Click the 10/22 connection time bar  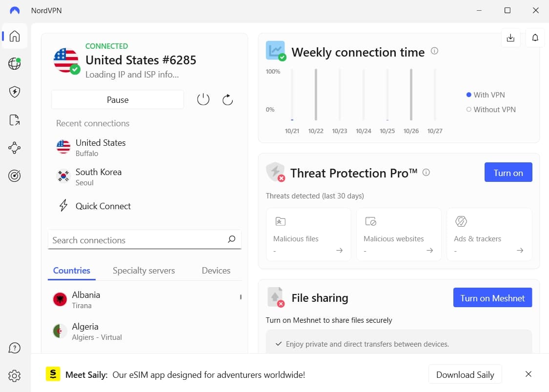pyautogui.click(x=316, y=95)
